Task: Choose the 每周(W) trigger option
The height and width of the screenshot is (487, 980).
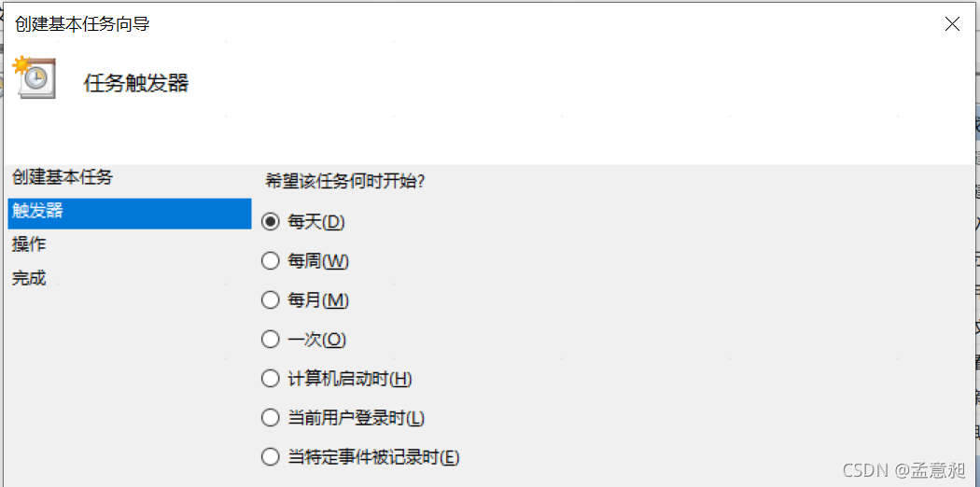Action: [x=271, y=261]
